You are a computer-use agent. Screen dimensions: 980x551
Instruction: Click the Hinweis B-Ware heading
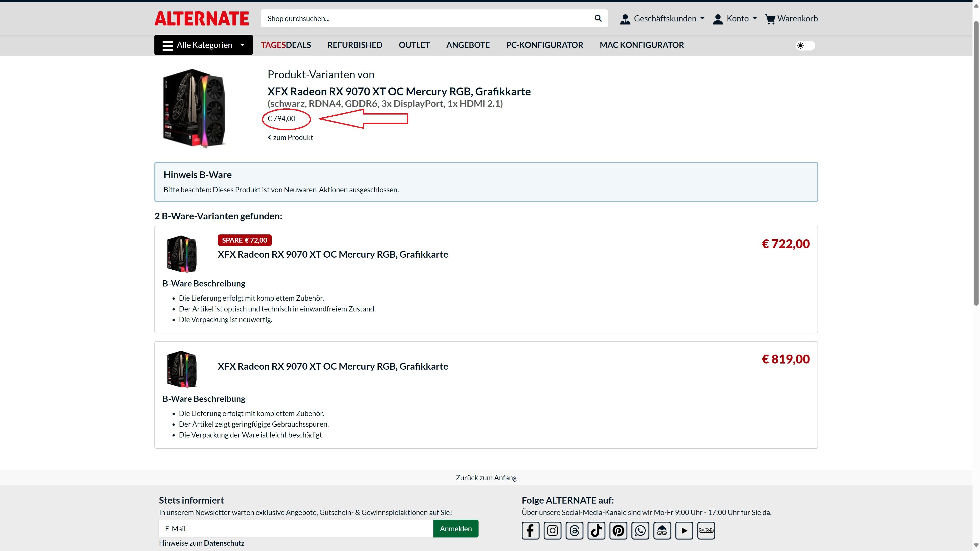click(x=198, y=174)
